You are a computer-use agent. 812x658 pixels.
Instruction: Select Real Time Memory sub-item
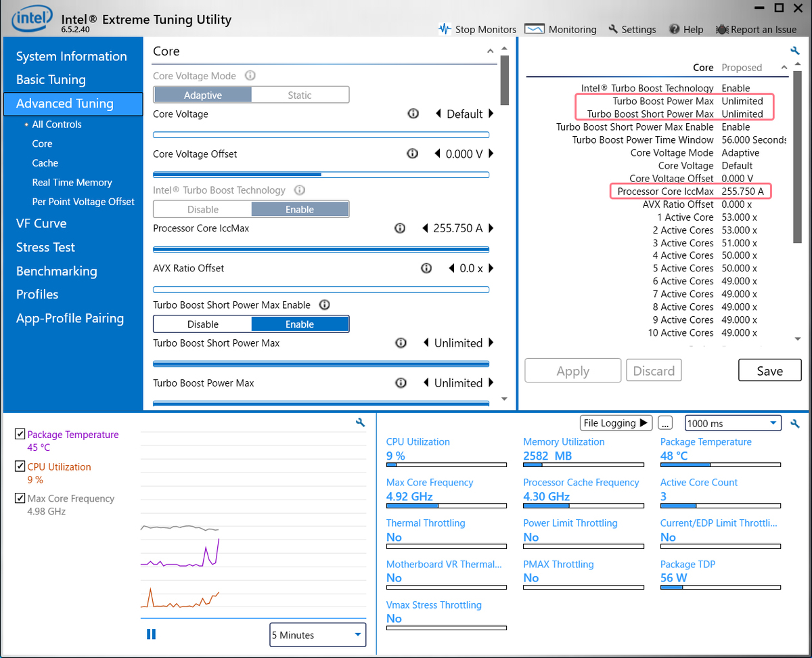pyautogui.click(x=72, y=182)
